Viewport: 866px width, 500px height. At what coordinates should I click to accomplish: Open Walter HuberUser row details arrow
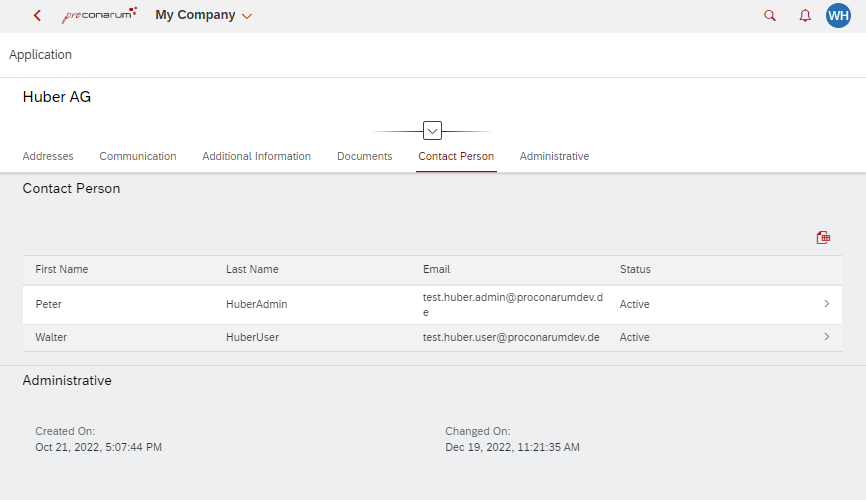826,337
